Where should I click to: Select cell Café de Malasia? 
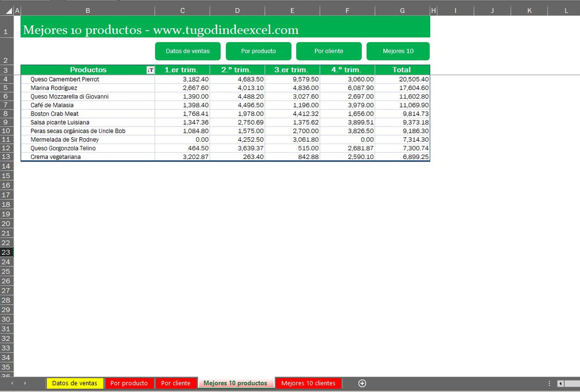tap(87, 105)
